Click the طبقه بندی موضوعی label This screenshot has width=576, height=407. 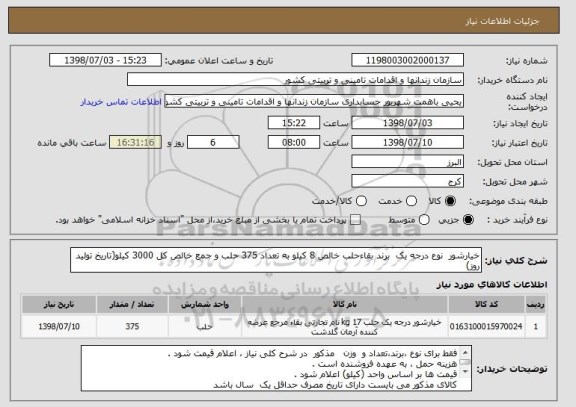coord(508,201)
